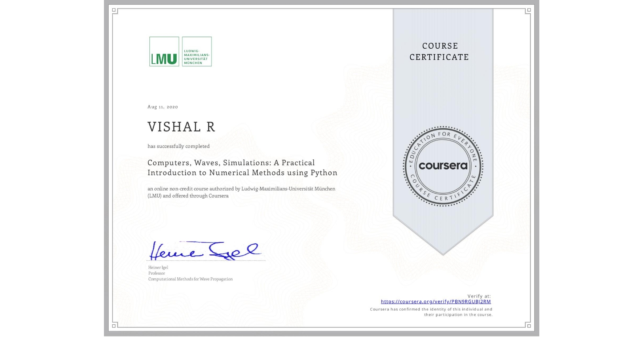
Task: Click the green LMU logo square
Action: 164,52
